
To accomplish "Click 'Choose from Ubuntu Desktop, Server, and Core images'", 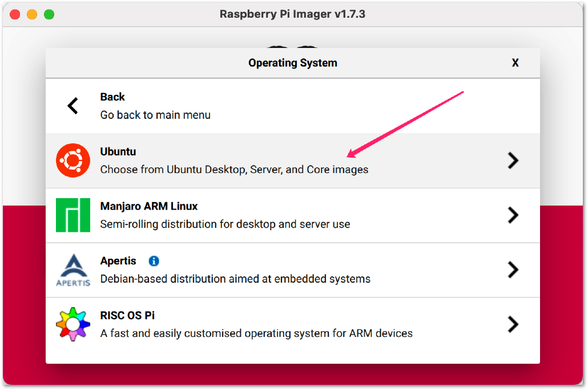I will tap(235, 170).
